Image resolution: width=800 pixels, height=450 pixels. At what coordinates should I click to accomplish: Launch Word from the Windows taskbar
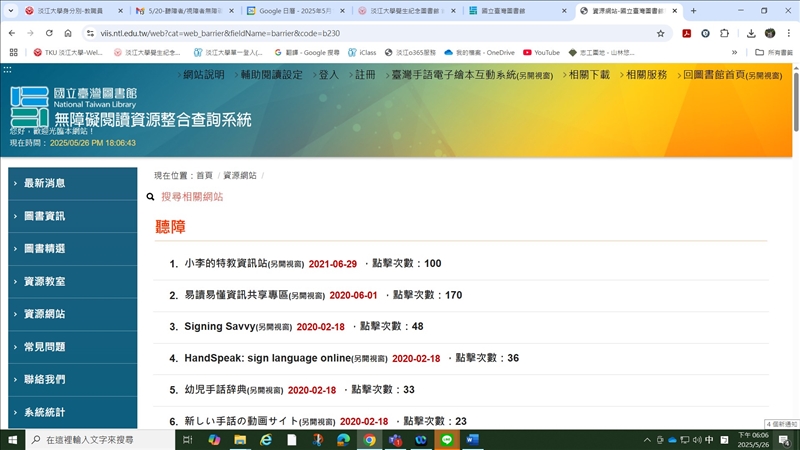pyautogui.click(x=473, y=440)
